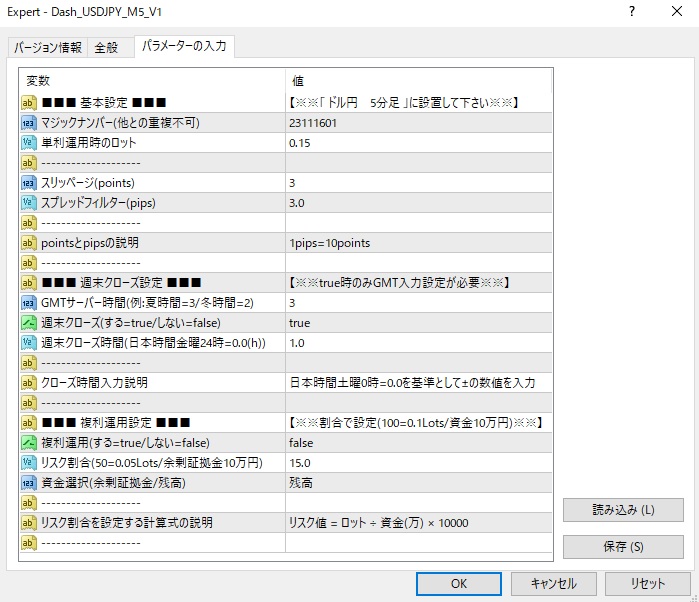Close the Expert dialog window
The height and width of the screenshot is (602, 699).
[677, 12]
